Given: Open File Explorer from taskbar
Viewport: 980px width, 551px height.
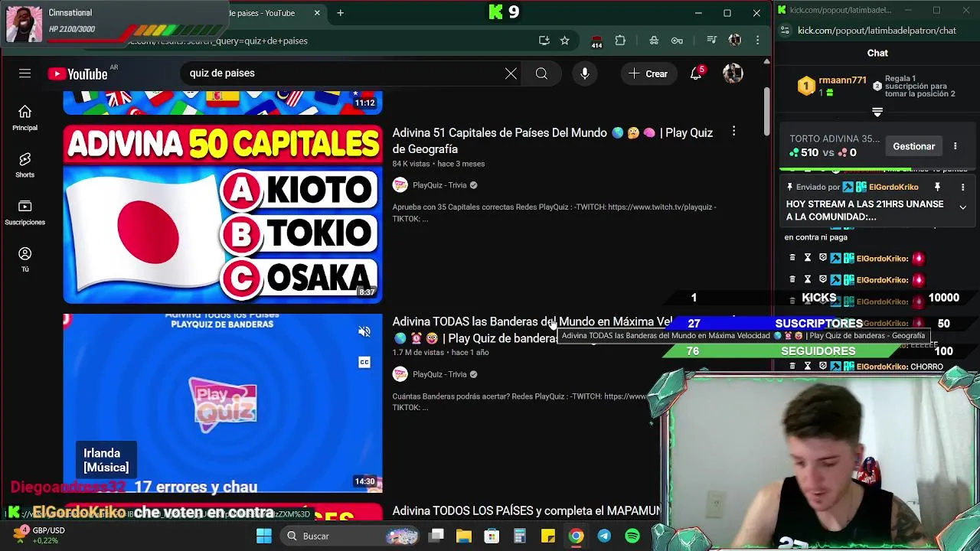Looking at the screenshot, I should 464,536.
